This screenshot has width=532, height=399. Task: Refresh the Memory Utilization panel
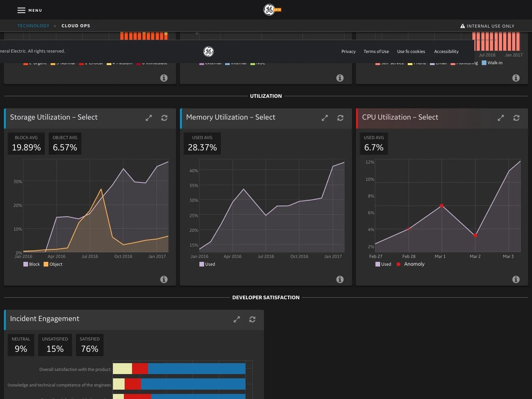click(340, 118)
